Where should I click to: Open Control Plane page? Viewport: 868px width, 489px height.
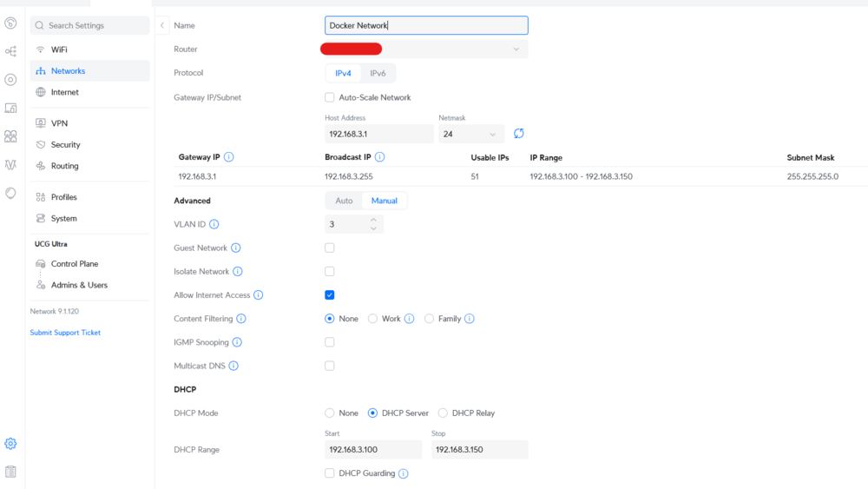click(x=89, y=264)
